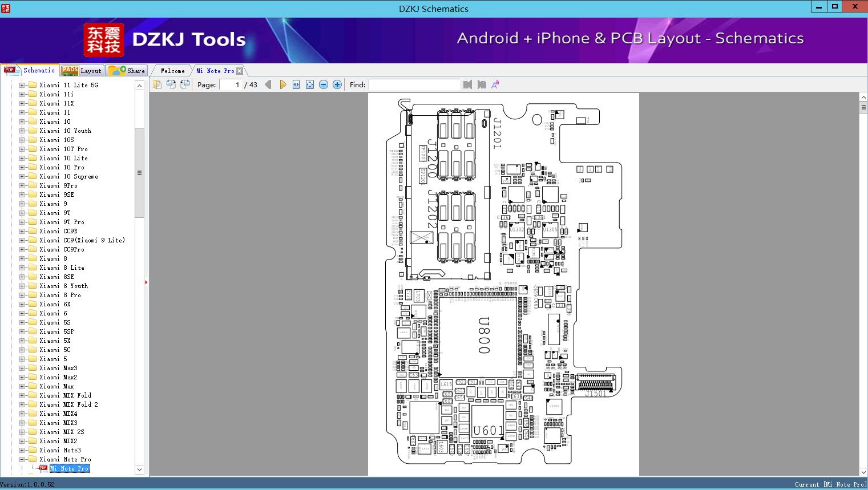The height and width of the screenshot is (490, 868).
Task: Go to the next page with yellow arrow
Action: [283, 84]
